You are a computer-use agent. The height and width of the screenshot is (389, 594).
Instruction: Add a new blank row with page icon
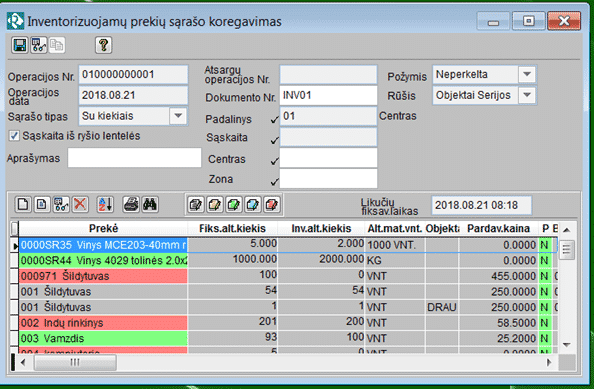tap(23, 205)
